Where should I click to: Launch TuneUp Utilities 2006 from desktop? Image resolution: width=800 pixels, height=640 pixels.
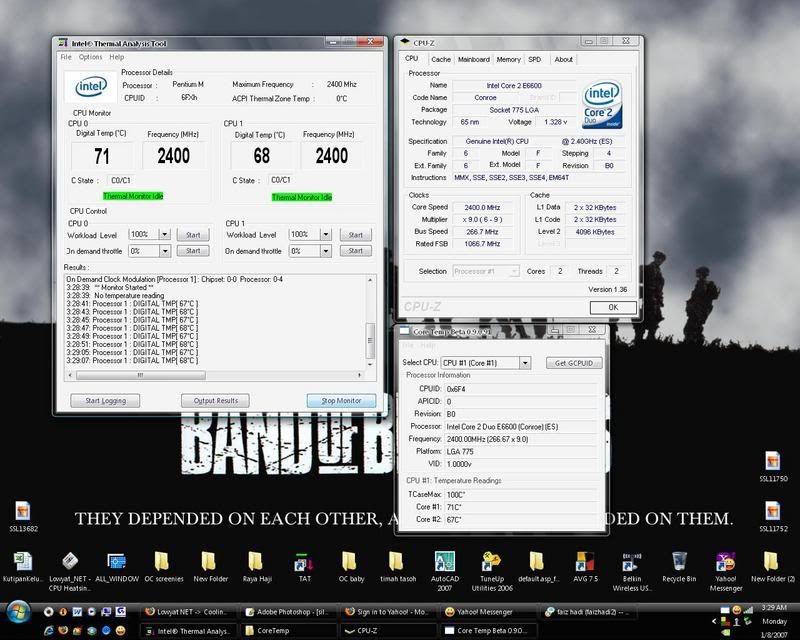[490, 561]
